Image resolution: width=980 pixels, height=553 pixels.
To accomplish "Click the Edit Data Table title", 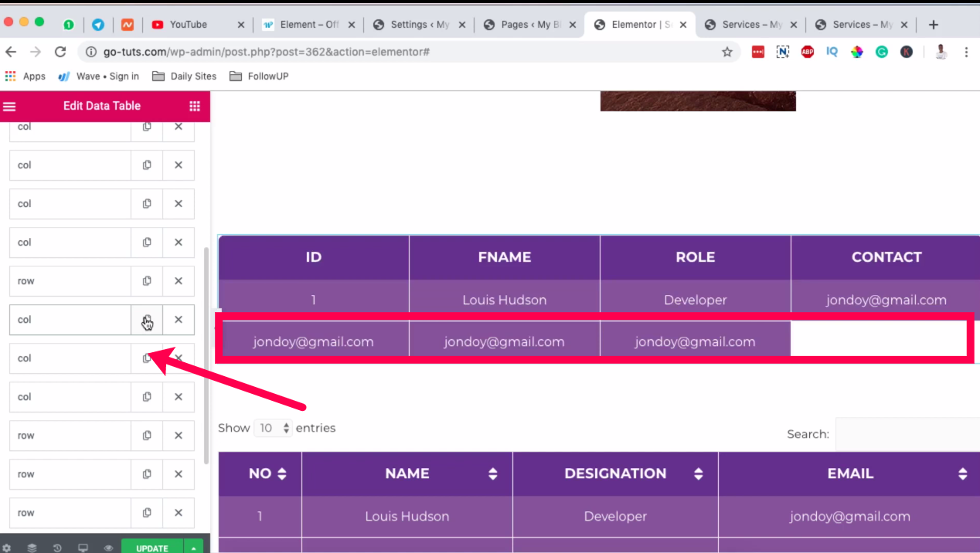I will click(x=102, y=106).
